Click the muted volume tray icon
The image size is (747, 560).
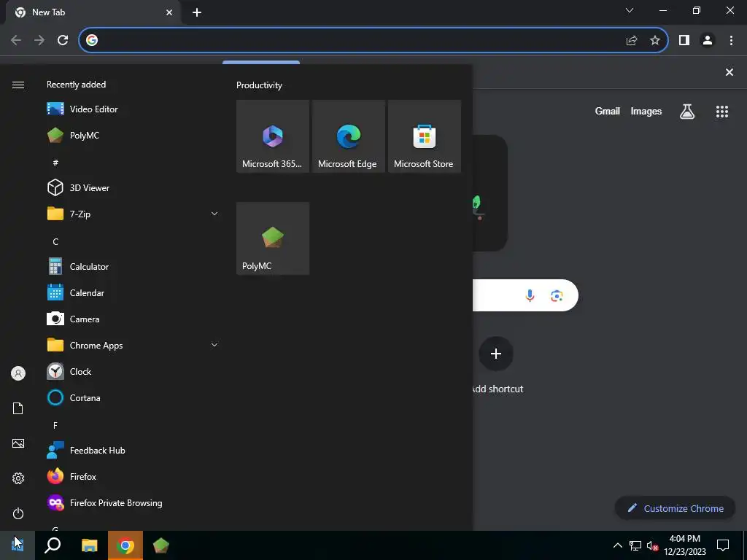coord(653,545)
